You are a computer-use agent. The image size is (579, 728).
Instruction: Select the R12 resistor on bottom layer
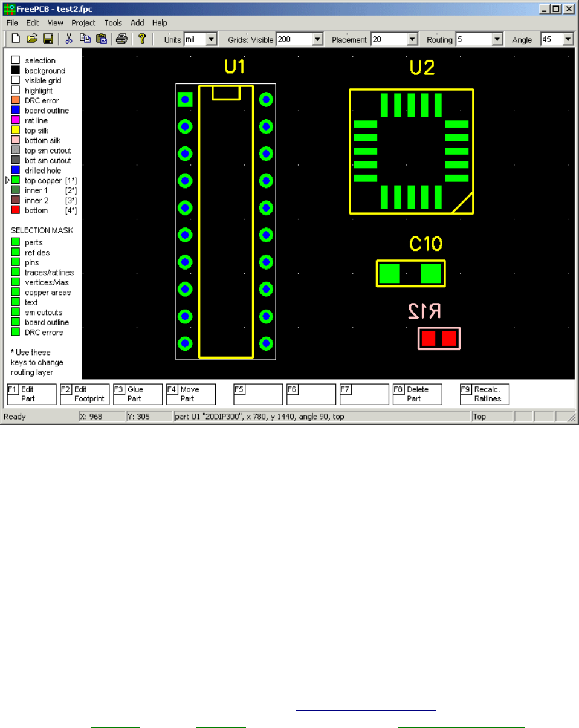click(x=439, y=339)
